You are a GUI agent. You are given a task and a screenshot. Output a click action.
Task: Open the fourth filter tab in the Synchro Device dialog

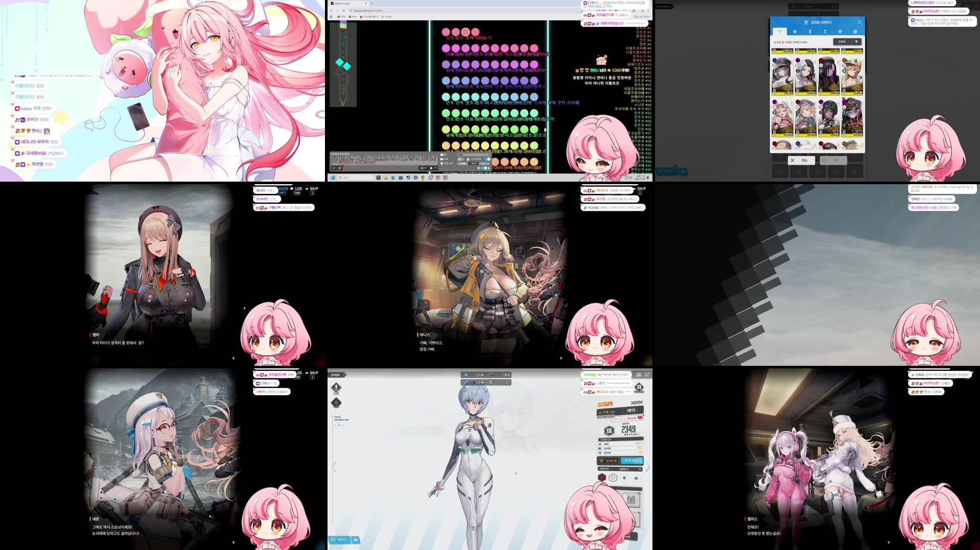point(825,32)
